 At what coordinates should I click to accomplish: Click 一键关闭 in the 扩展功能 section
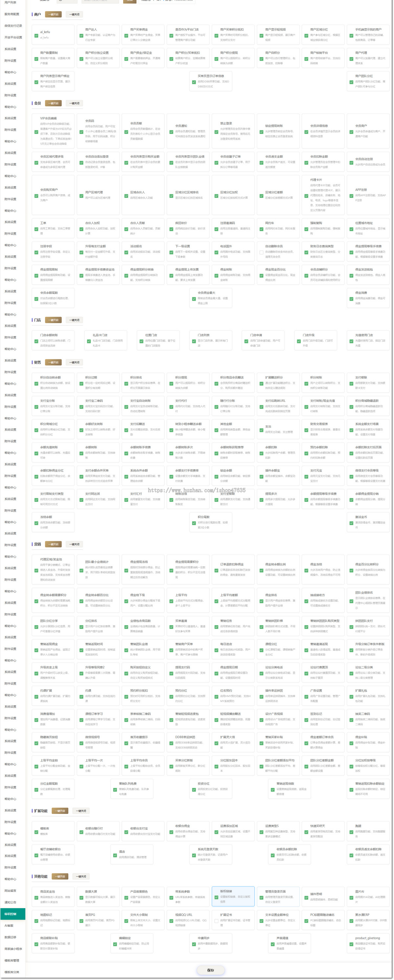(81, 811)
